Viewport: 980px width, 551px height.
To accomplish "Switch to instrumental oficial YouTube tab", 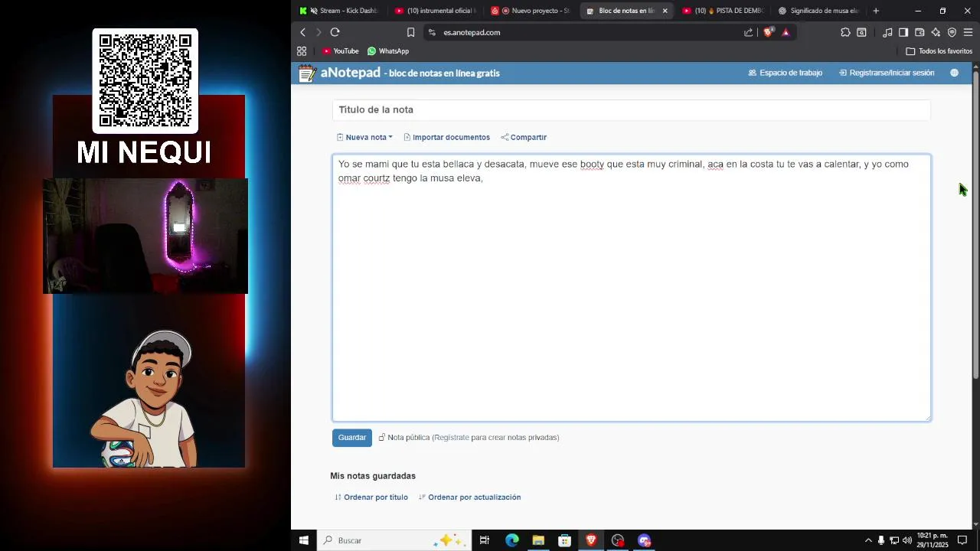I will [436, 11].
